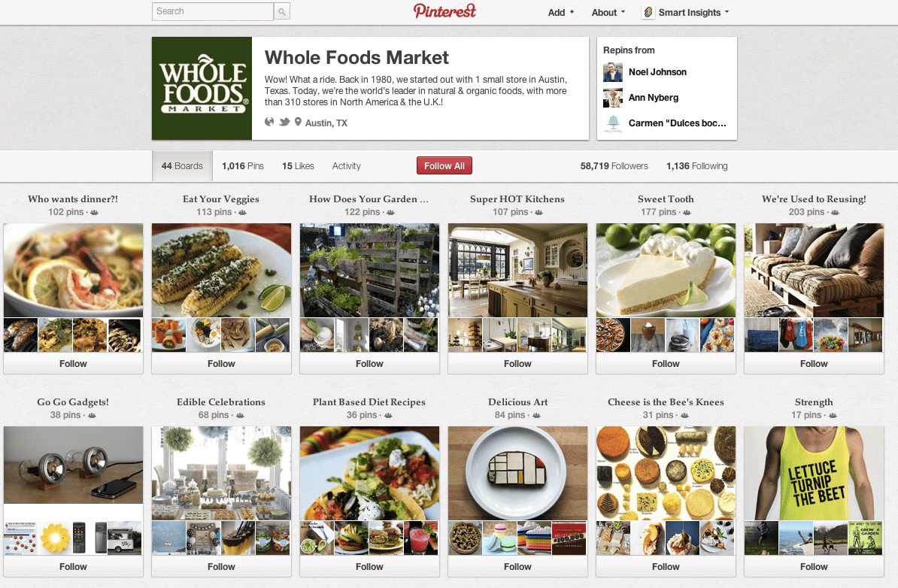This screenshot has height=588, width=898.
Task: Open the Delicious Art board cover image
Action: [x=517, y=473]
